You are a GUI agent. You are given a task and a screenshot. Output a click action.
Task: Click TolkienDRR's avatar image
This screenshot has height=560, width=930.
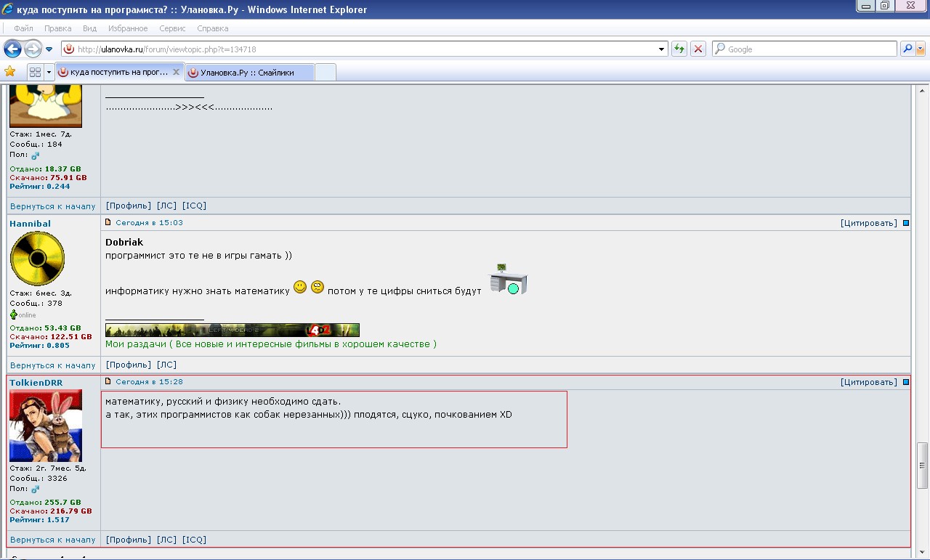tap(46, 426)
